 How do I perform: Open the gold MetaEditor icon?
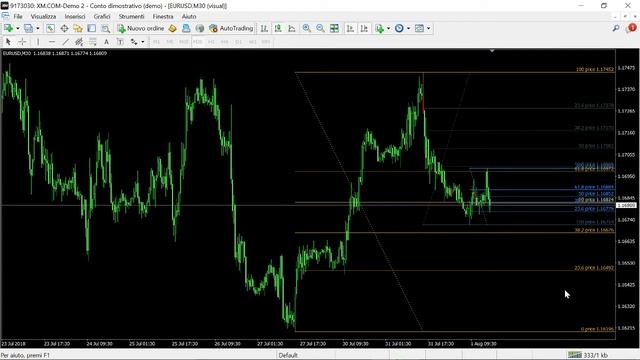click(172, 28)
